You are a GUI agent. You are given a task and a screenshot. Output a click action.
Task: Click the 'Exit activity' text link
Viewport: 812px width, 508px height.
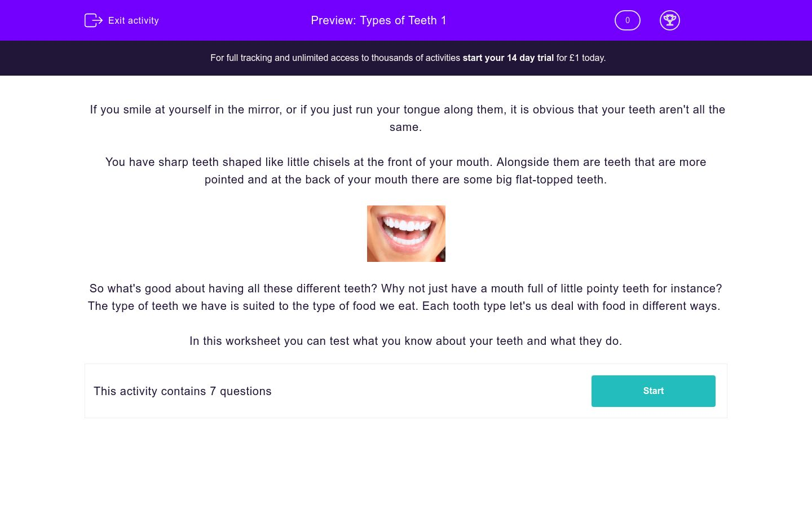click(x=134, y=20)
